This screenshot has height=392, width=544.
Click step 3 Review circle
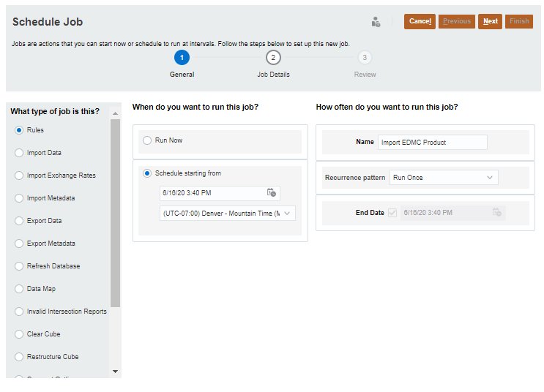(365, 57)
